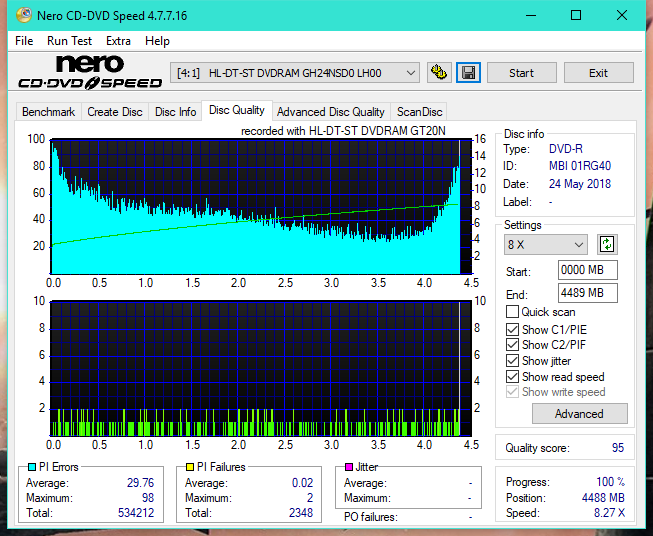The height and width of the screenshot is (536, 653).
Task: Click the PI Errors average 29.76
Action: (140, 483)
